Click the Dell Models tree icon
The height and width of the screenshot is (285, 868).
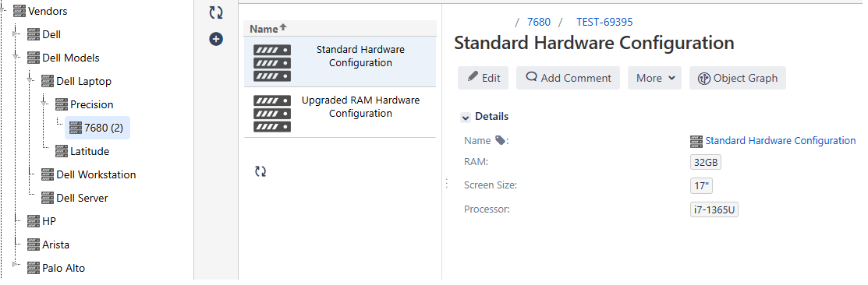34,58
